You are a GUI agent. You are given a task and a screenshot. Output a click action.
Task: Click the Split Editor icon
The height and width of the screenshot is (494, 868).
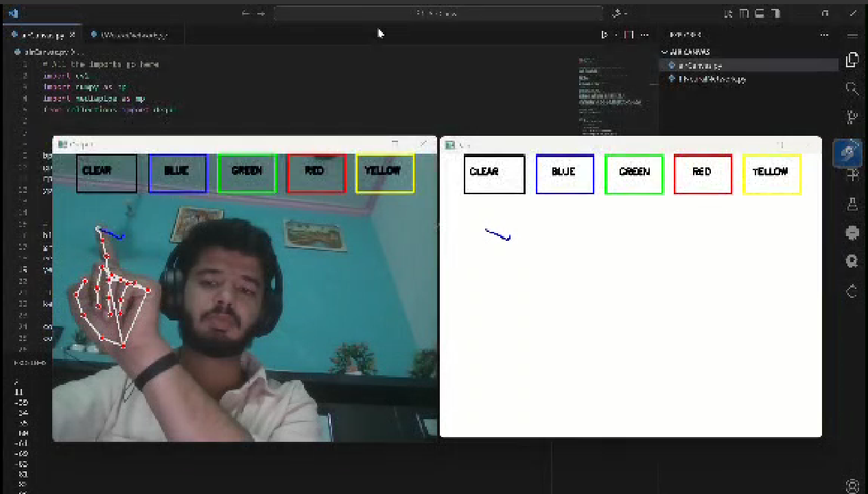pos(629,34)
